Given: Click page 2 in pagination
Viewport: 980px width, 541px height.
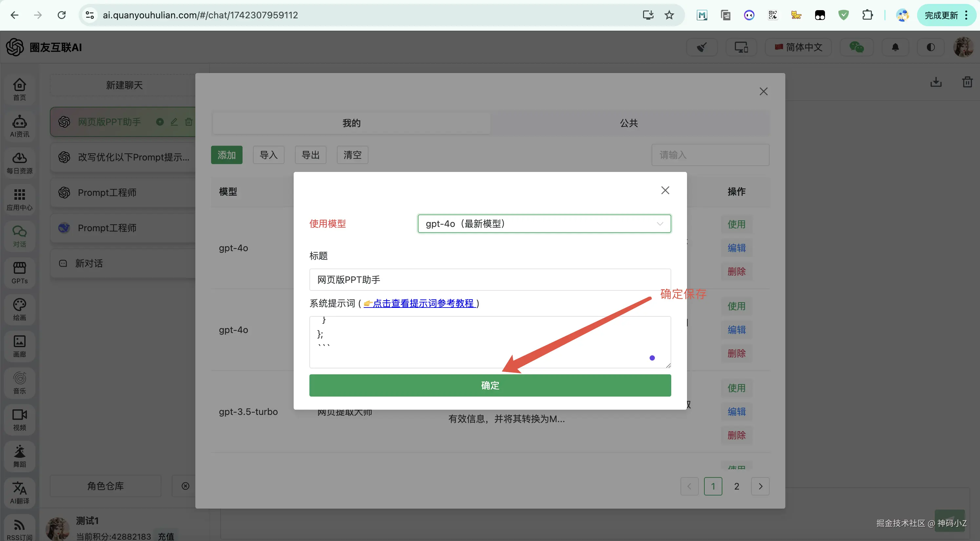Looking at the screenshot, I should click(x=736, y=486).
